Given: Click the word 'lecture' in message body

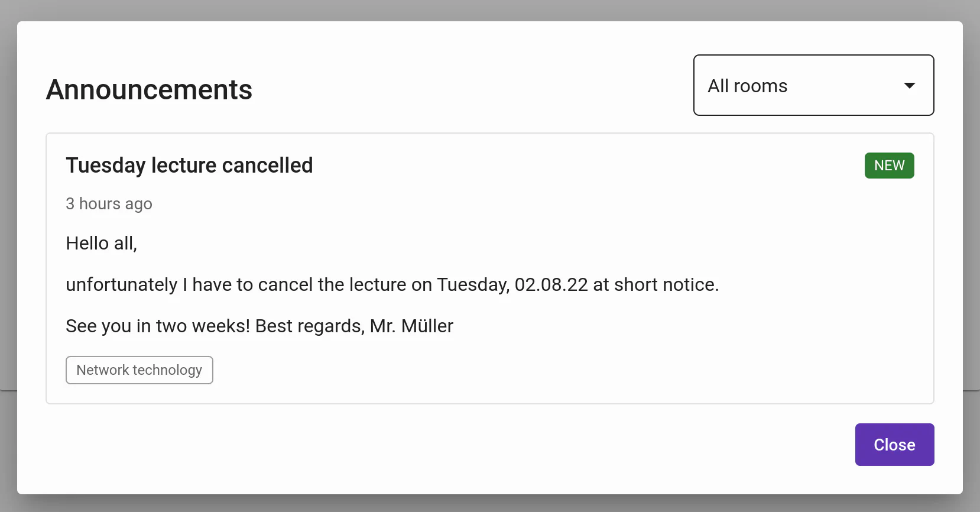Looking at the screenshot, I should pyautogui.click(x=377, y=284).
